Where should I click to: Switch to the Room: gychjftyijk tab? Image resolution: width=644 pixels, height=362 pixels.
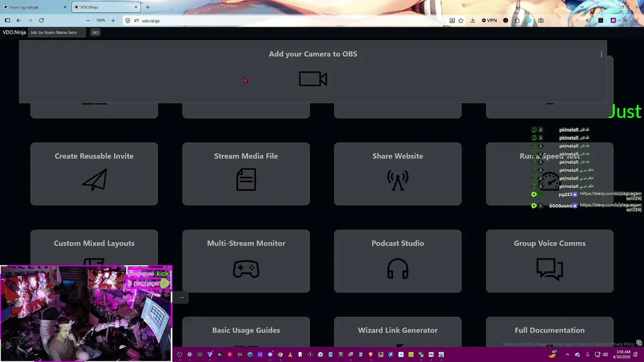tap(35, 7)
